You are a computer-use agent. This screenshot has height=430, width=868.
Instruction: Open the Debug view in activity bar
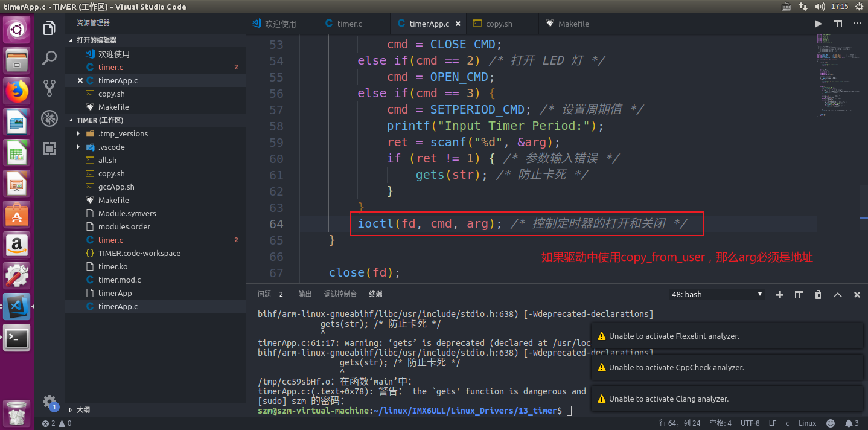click(x=49, y=118)
